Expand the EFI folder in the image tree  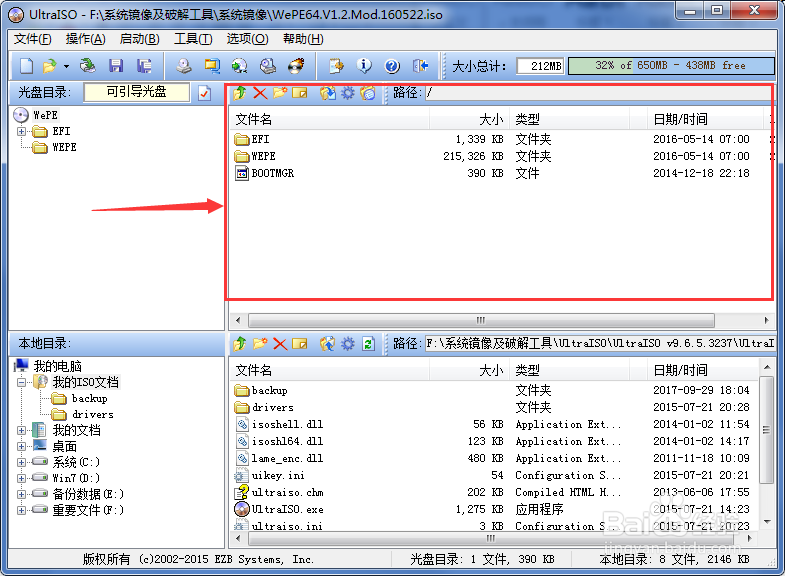(x=21, y=132)
